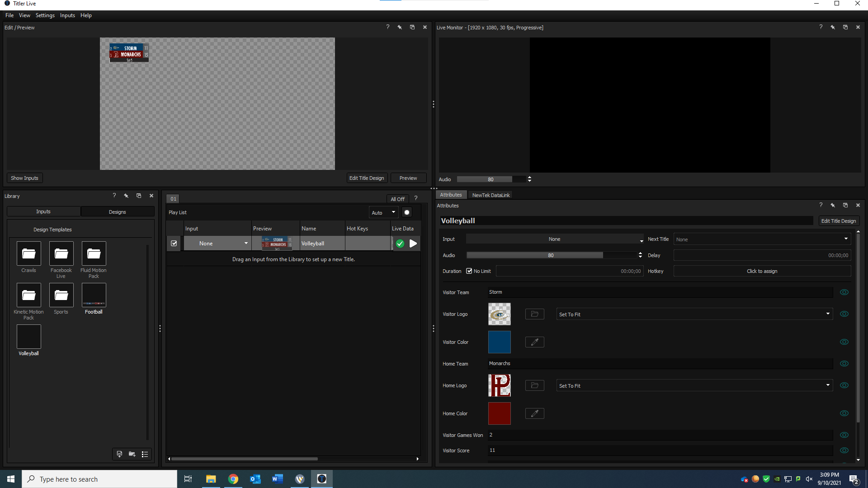
Task: Expand the Auto playlist mode dropdown
Action: click(383, 212)
